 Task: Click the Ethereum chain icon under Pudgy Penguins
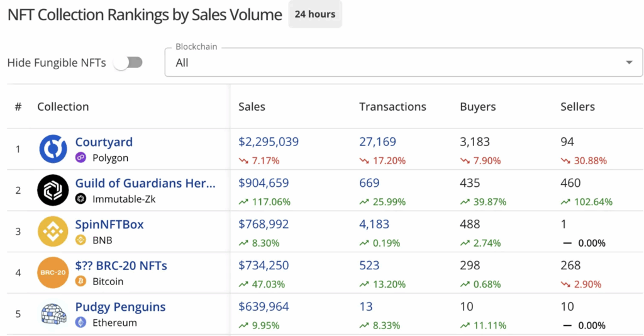click(81, 322)
